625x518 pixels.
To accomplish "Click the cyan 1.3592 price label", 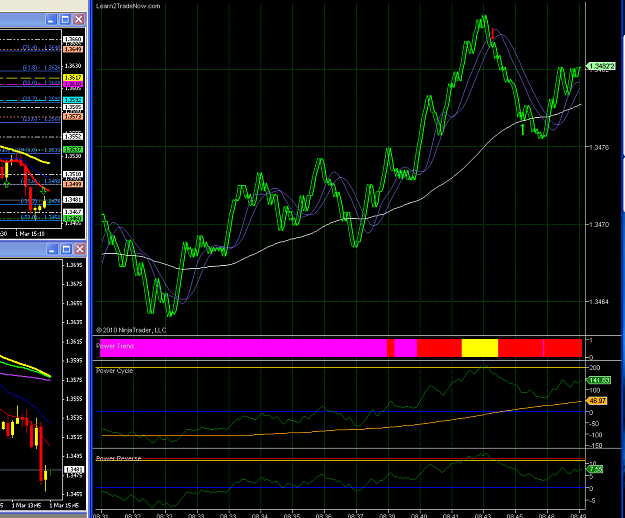I will [73, 100].
